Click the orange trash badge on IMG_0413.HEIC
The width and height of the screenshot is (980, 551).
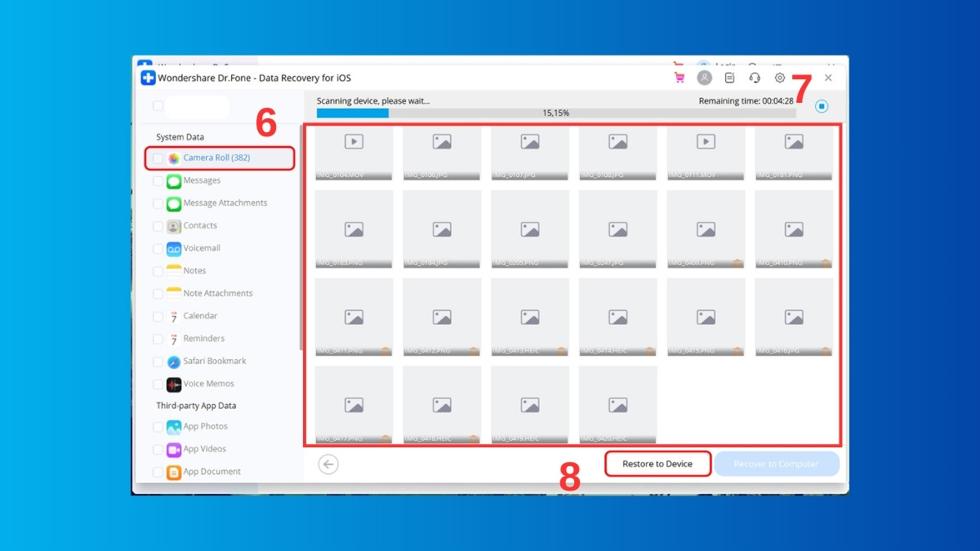pos(561,351)
